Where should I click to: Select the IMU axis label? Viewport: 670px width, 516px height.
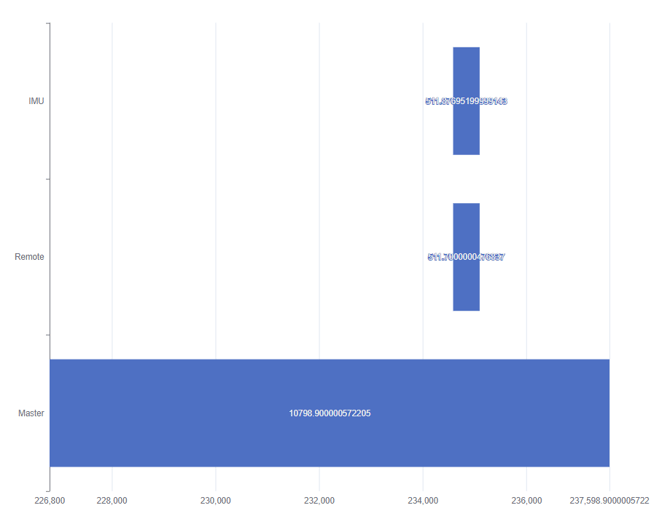pos(36,101)
